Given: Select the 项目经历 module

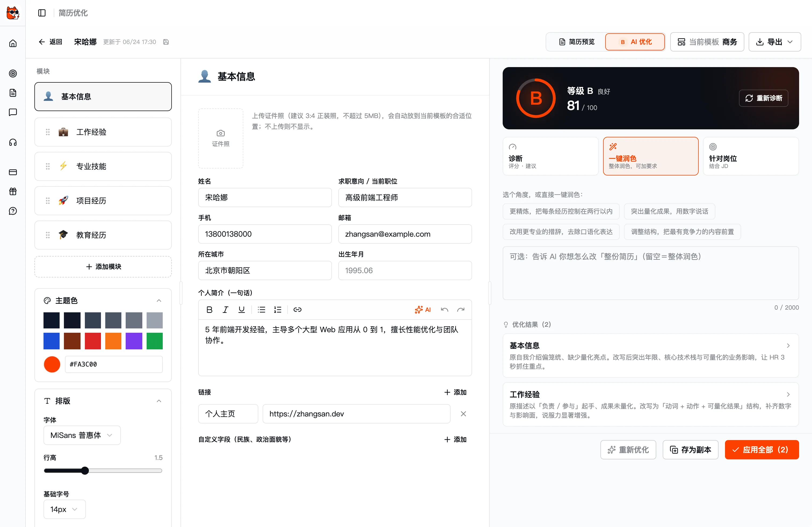Looking at the screenshot, I should (x=103, y=200).
